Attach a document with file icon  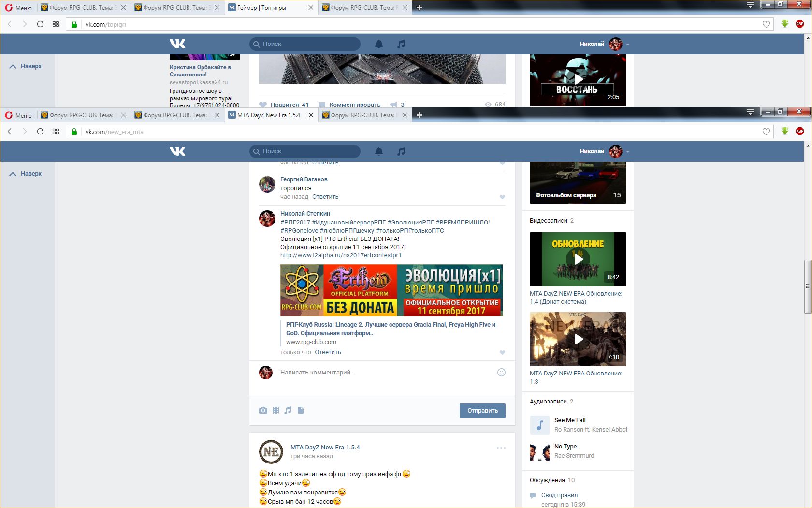pyautogui.click(x=301, y=410)
